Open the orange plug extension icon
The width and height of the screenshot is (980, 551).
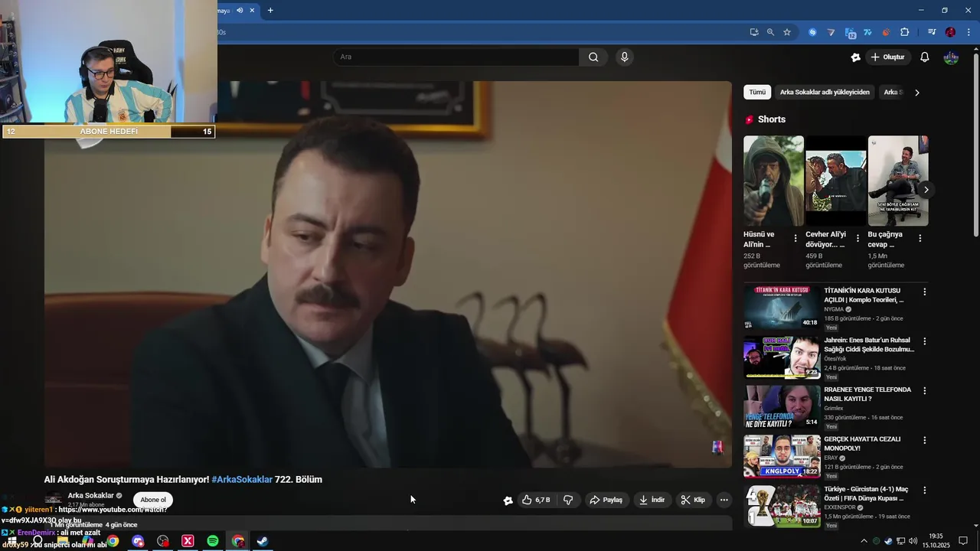pyautogui.click(x=886, y=32)
